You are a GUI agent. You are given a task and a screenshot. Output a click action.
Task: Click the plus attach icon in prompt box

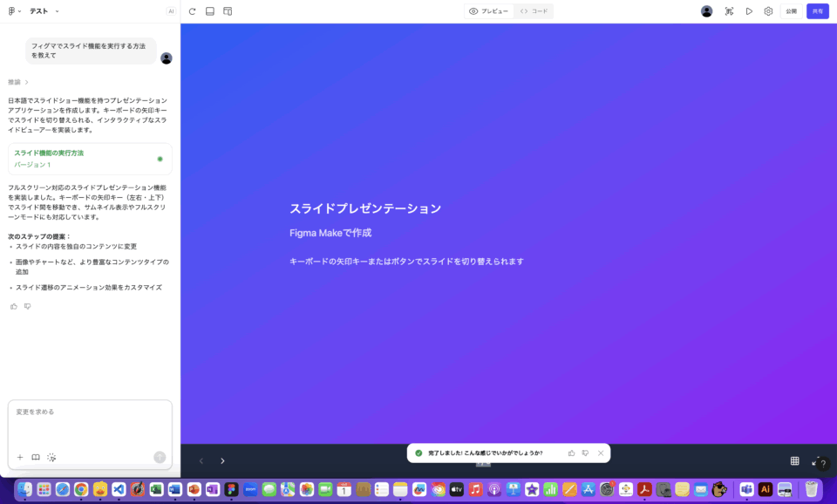click(20, 457)
